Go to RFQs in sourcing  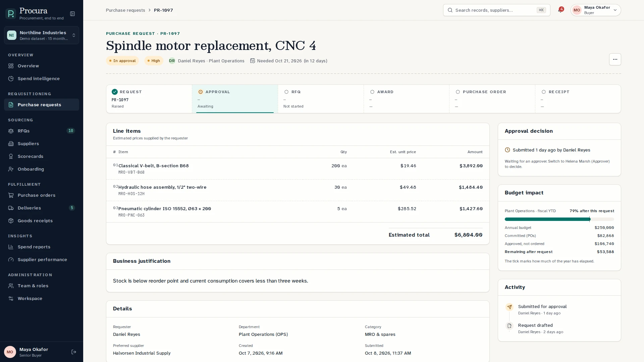(x=42, y=131)
